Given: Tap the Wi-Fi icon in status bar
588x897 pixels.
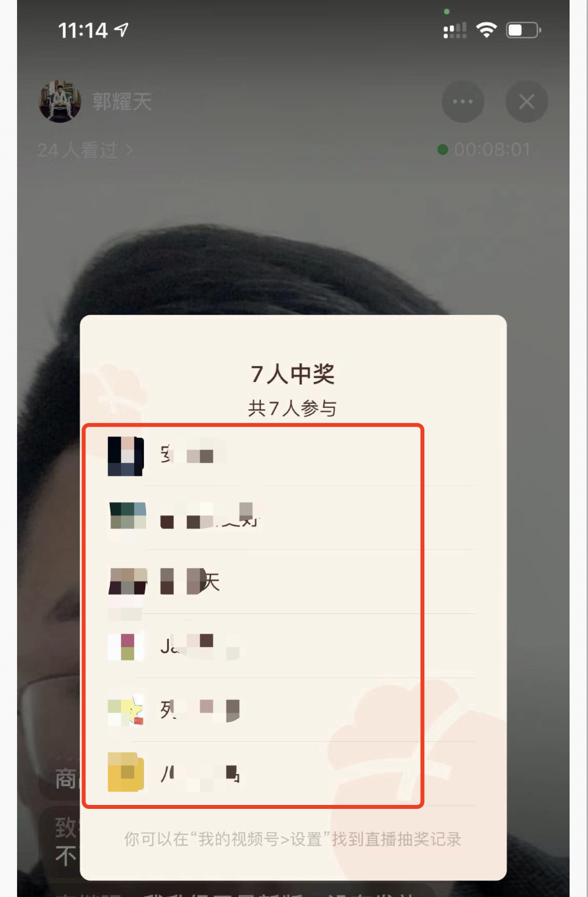Looking at the screenshot, I should pos(487,30).
